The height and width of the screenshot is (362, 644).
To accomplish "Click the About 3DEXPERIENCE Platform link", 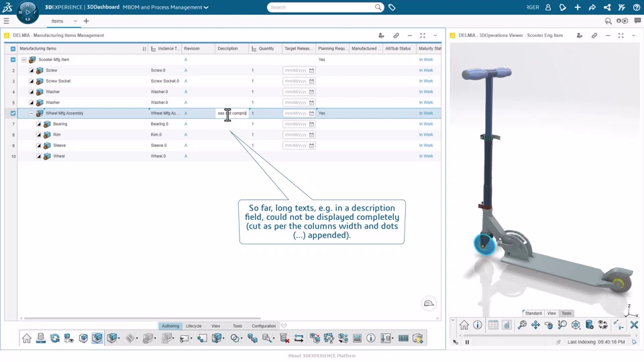I will pos(322,356).
